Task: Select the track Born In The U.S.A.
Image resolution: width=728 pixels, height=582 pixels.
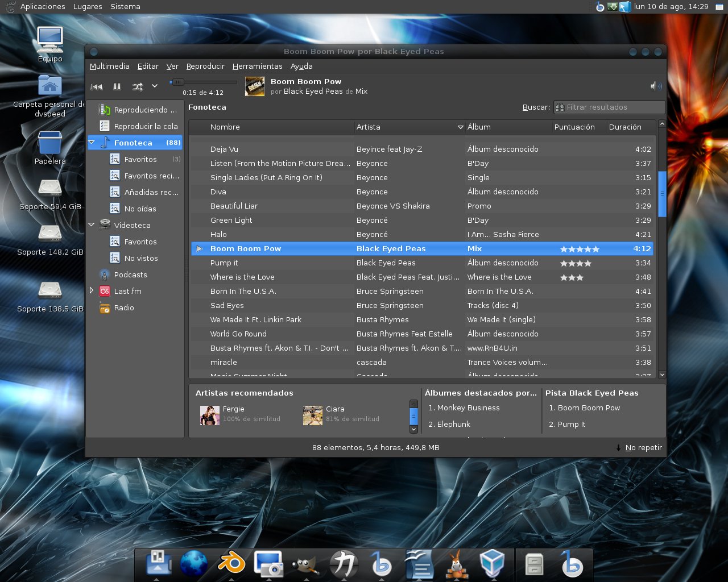Action: pyautogui.click(x=423, y=291)
